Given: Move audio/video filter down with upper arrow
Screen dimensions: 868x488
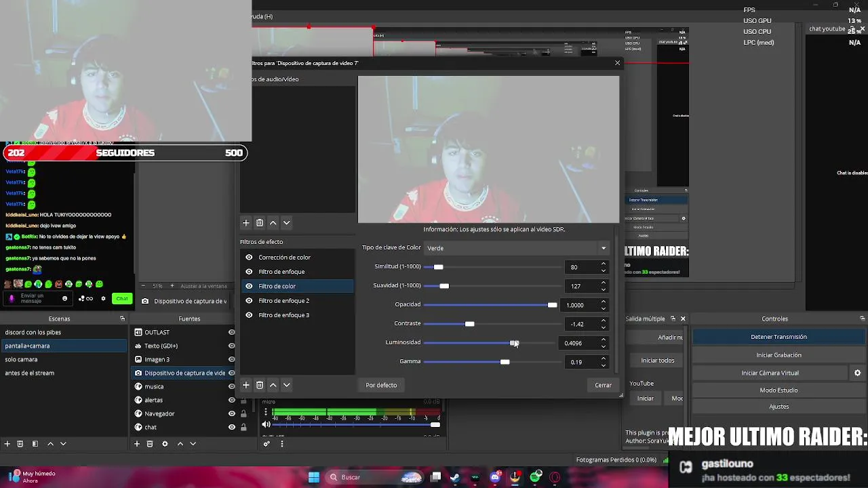Looking at the screenshot, I should (286, 222).
